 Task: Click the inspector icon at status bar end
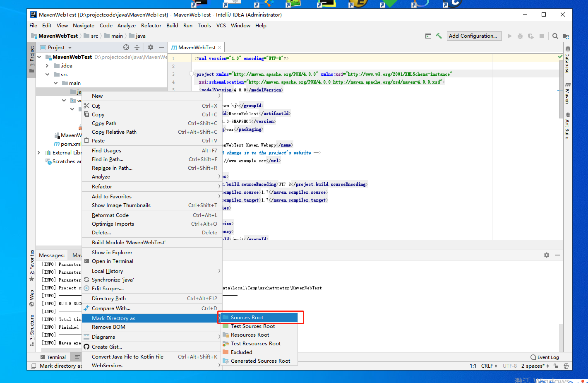coord(566,366)
